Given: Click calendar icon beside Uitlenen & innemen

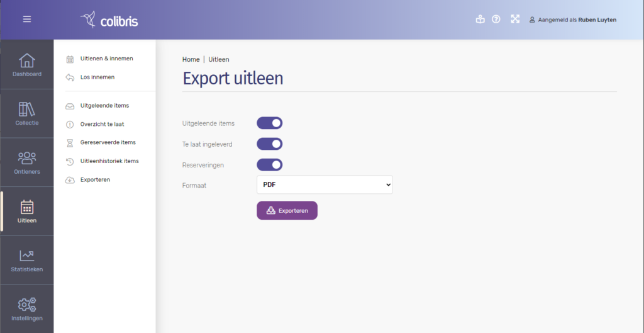Looking at the screenshot, I should tap(70, 59).
